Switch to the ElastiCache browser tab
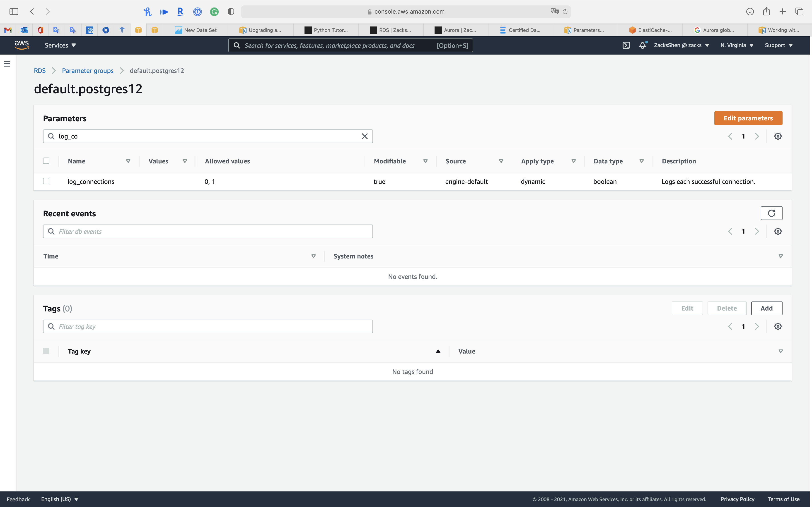The width and height of the screenshot is (812, 507). pos(650,30)
